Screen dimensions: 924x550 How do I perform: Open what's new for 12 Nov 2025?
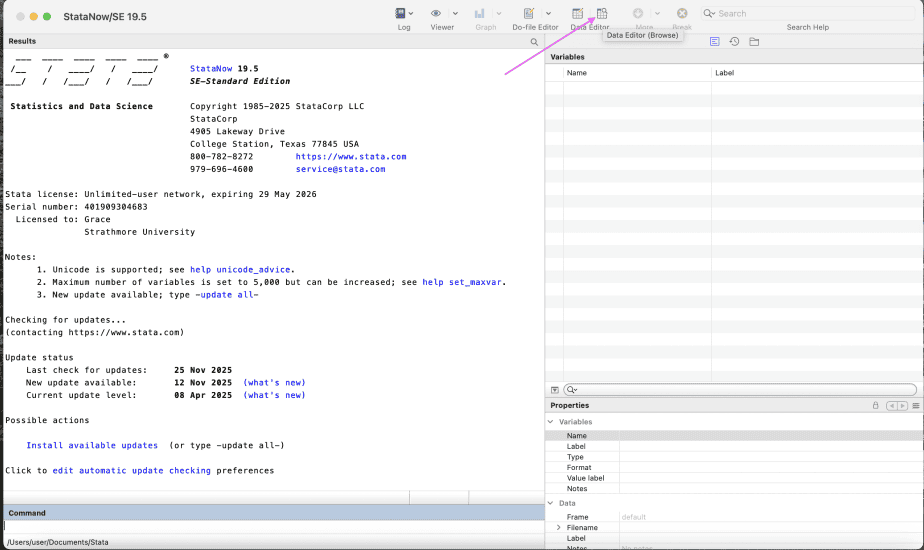(274, 383)
